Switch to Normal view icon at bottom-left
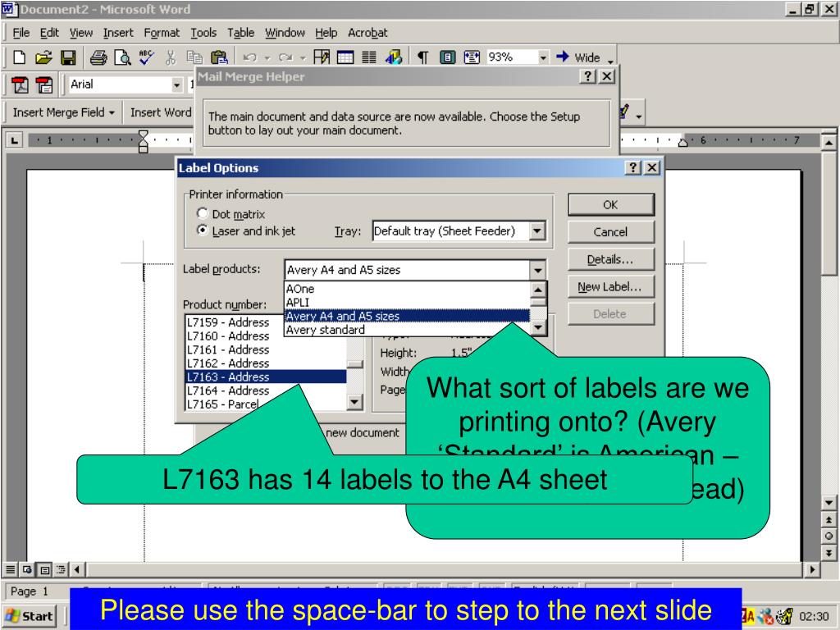The image size is (840, 630). pyautogui.click(x=11, y=569)
